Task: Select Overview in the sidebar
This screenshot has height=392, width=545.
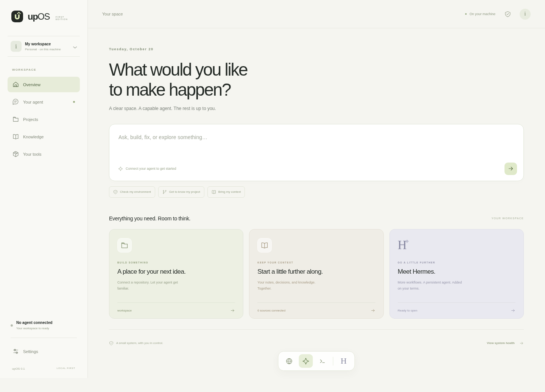Action: [44, 85]
